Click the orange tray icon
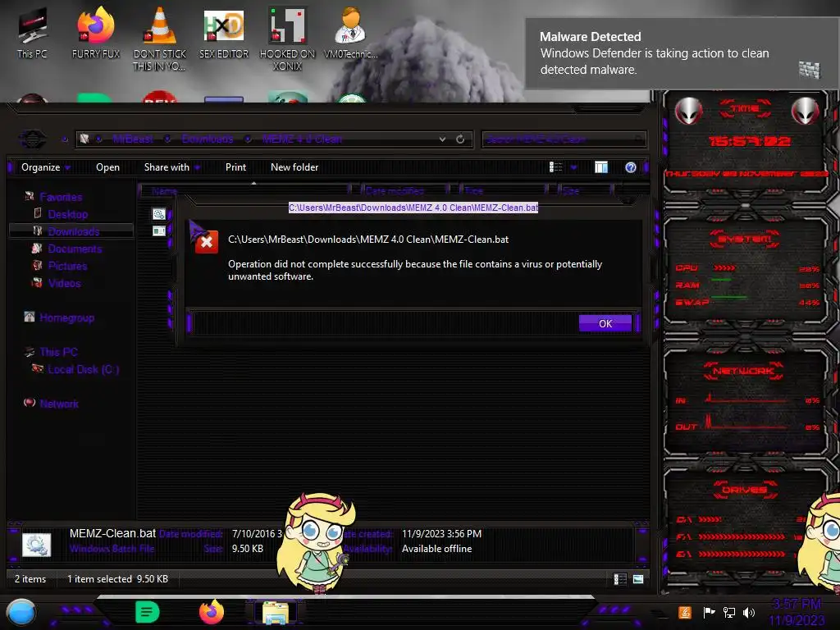This screenshot has width=840, height=630. coord(685,612)
